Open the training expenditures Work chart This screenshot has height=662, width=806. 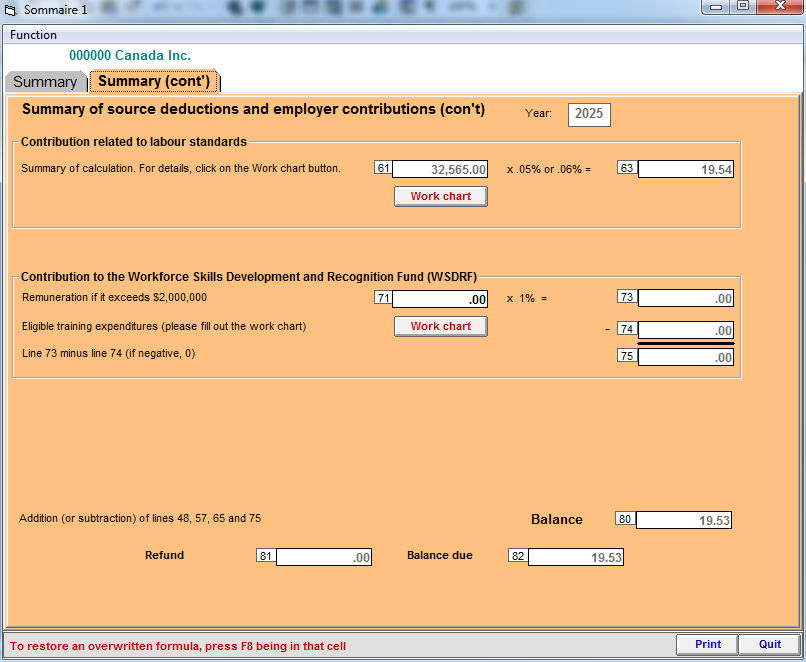(x=440, y=326)
